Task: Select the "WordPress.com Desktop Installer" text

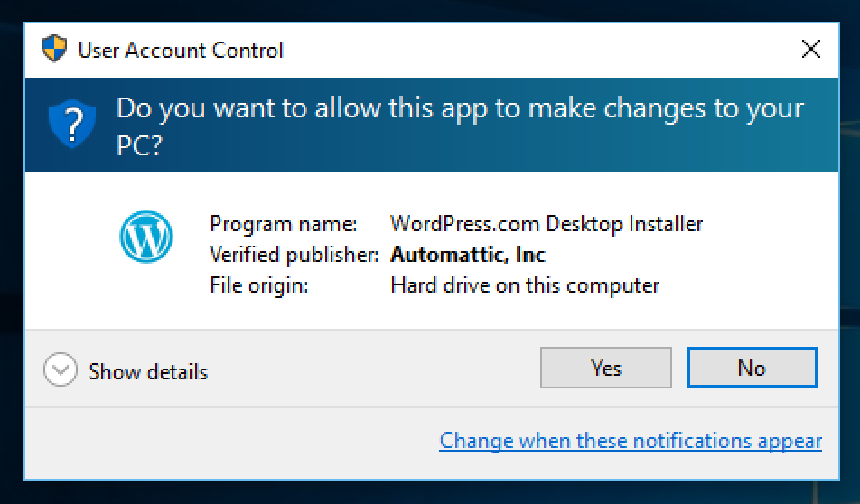Action: (x=547, y=224)
